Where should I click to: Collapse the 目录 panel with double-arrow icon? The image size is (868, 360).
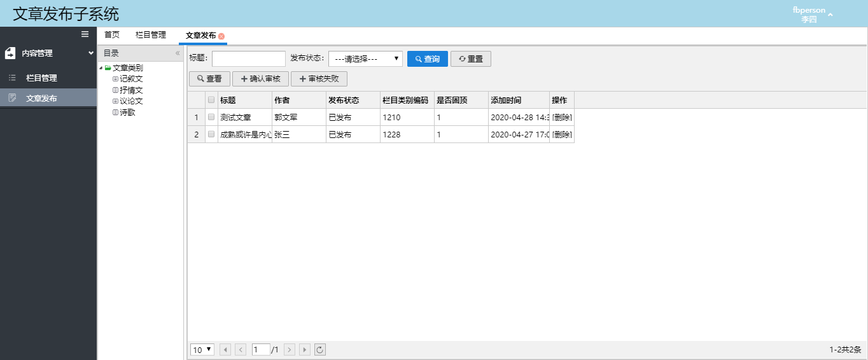(178, 53)
